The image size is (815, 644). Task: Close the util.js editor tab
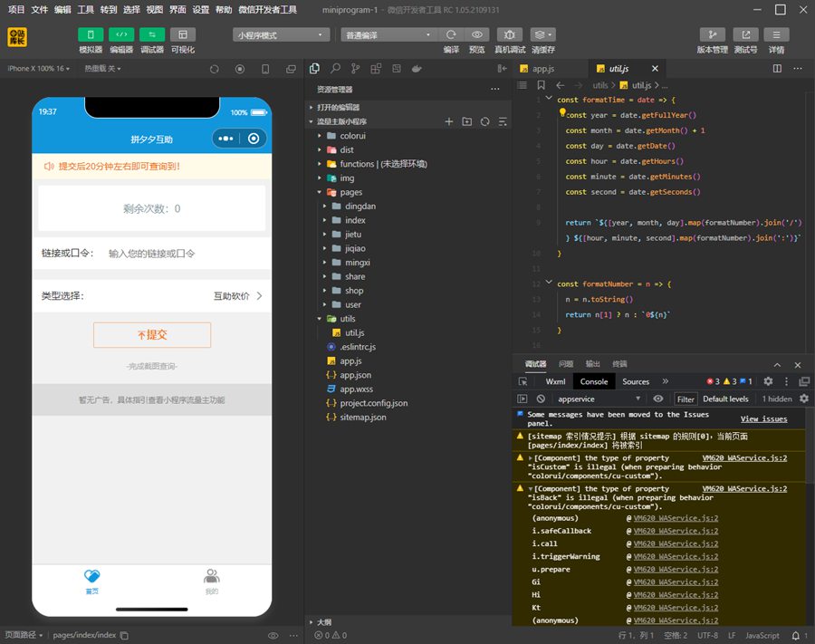tap(655, 69)
